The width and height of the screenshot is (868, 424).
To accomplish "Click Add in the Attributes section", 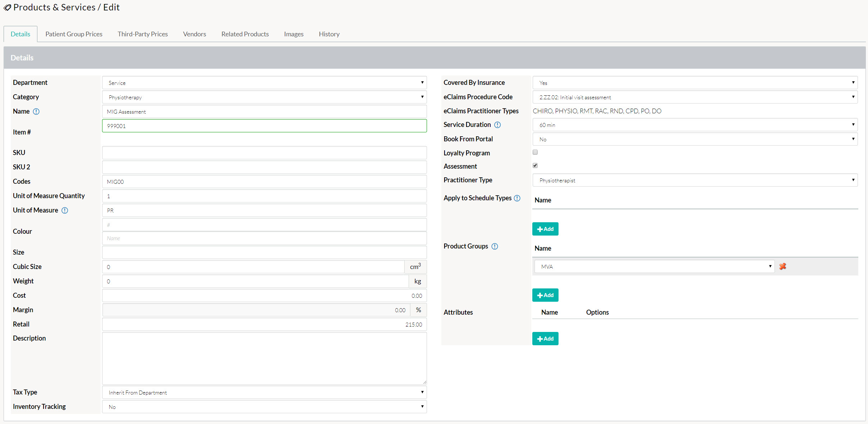I will [545, 338].
